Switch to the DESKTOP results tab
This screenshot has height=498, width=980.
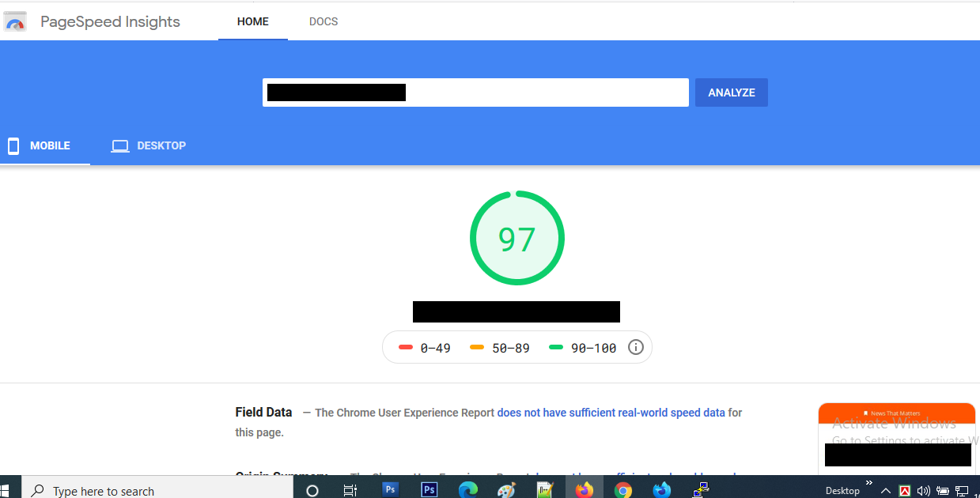pos(149,146)
